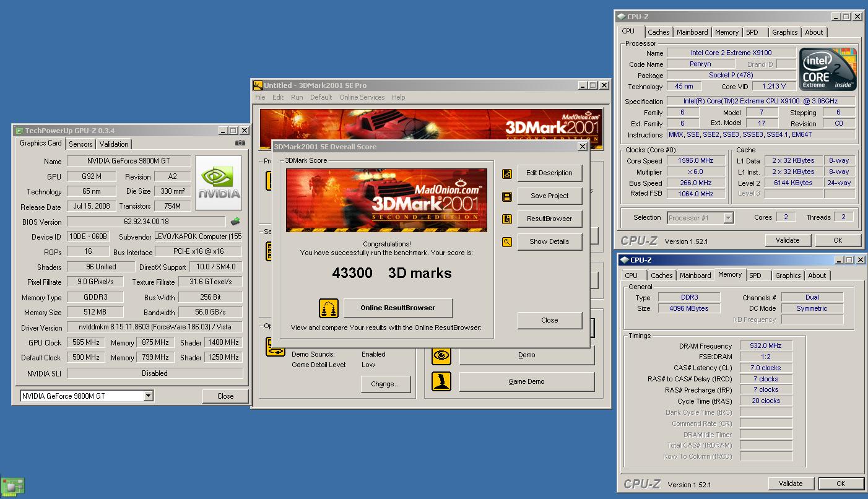Click the GPU-Z camera screenshot icon

point(240,143)
